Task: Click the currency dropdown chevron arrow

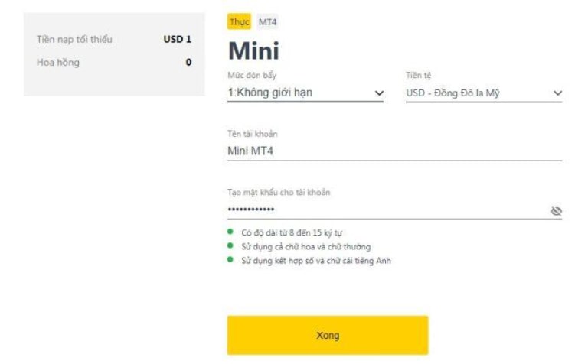Action: (557, 94)
